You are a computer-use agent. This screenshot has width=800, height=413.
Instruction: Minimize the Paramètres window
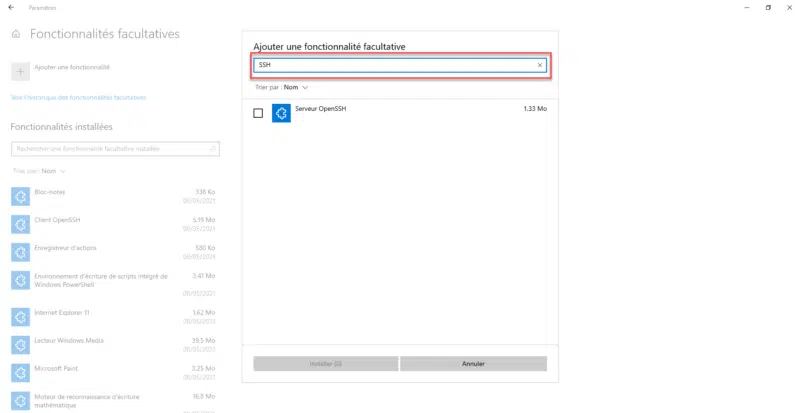click(x=747, y=8)
